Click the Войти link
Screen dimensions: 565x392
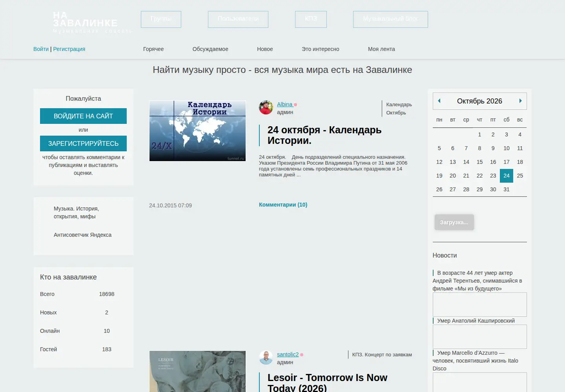(41, 49)
